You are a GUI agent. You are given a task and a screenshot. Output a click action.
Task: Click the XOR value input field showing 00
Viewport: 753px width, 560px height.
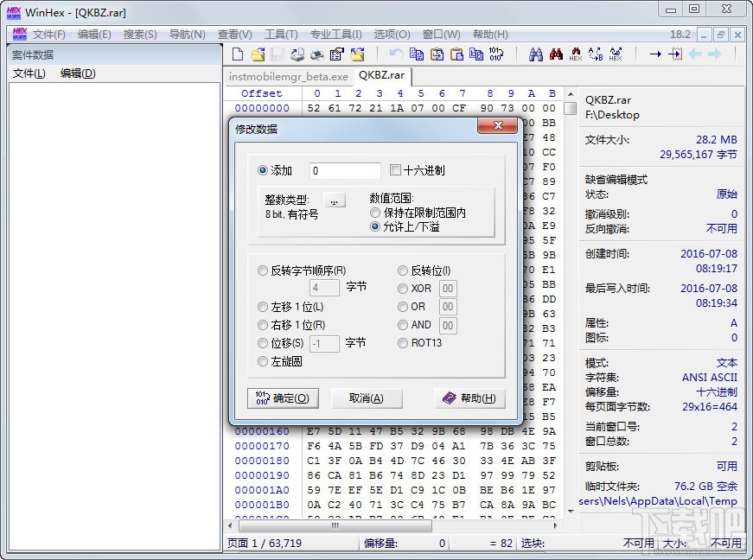coord(447,288)
